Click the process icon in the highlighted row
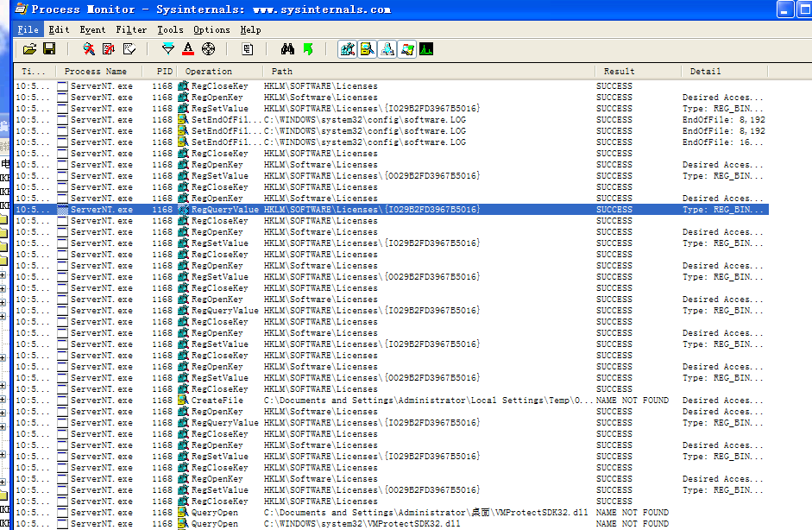This screenshot has width=812, height=530. [63, 209]
